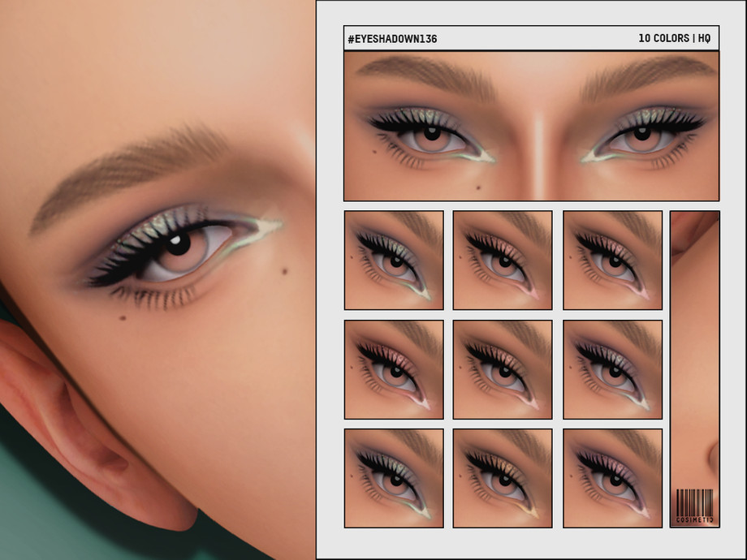Choose the middle-right eyeshadow thumbnail

point(612,369)
